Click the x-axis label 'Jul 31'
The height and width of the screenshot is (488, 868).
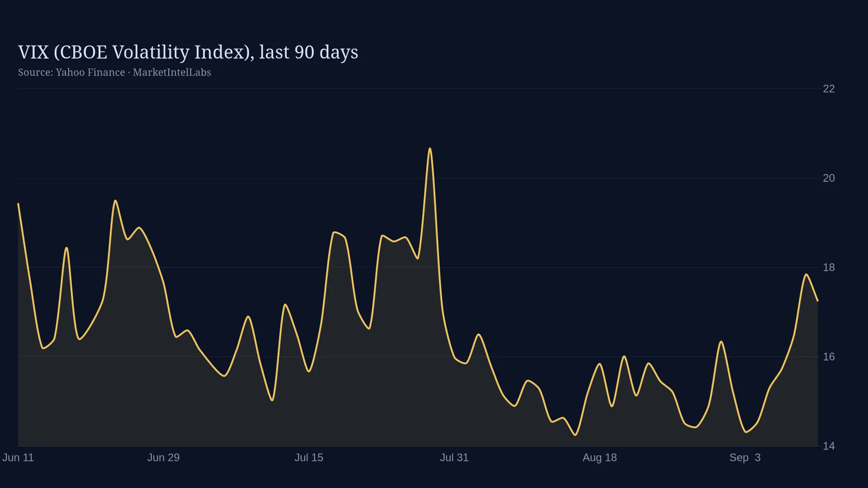[454, 457]
